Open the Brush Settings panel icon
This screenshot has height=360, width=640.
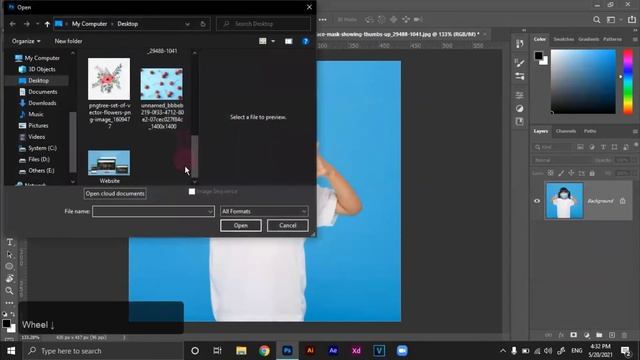tap(520, 76)
